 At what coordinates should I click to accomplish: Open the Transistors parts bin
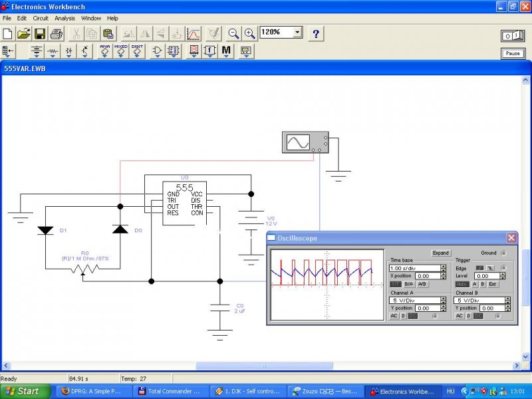(85, 51)
